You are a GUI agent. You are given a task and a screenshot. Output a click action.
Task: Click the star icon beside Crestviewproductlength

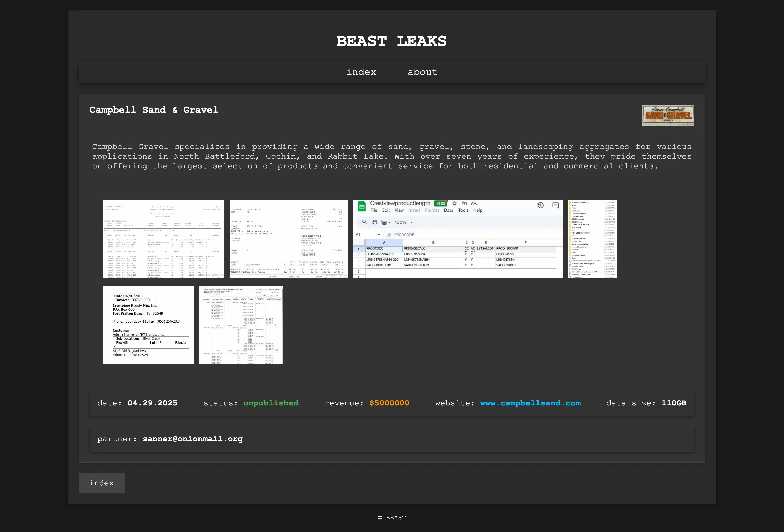click(454, 204)
